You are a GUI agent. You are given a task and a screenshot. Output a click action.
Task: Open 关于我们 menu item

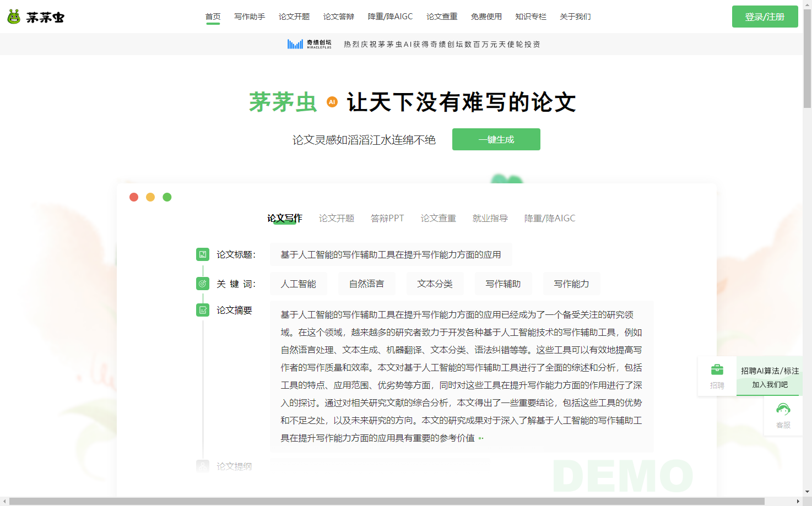click(575, 17)
